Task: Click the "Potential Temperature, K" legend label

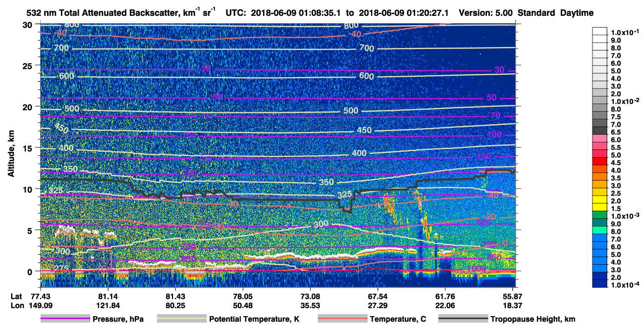Action: 254,319
